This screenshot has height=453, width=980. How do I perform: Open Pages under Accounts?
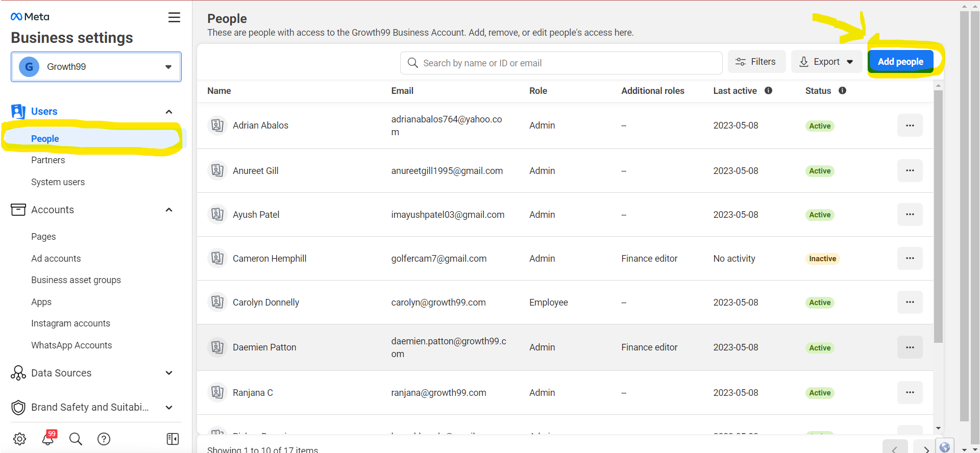43,237
